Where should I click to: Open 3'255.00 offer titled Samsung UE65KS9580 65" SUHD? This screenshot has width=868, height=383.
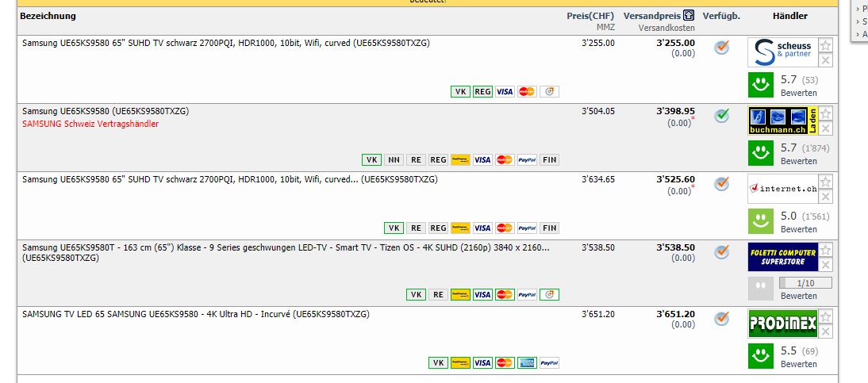226,43
